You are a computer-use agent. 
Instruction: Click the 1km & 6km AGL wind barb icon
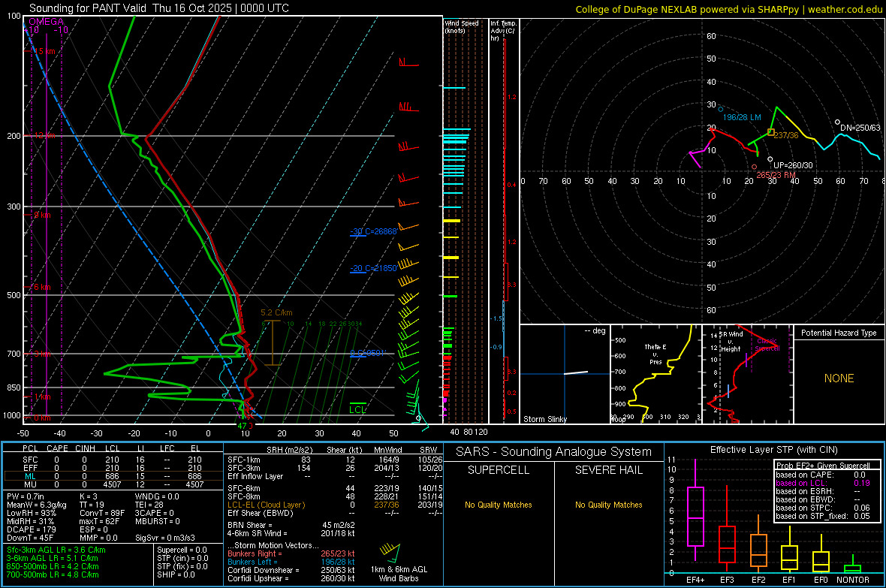tap(390, 552)
